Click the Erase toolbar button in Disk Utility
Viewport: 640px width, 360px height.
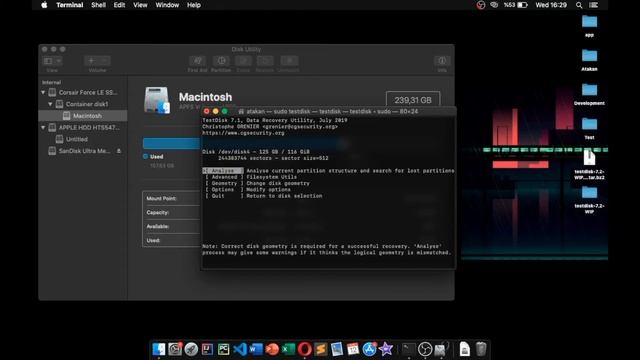click(243, 61)
